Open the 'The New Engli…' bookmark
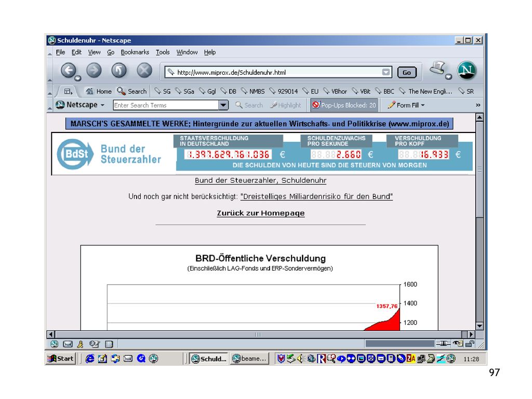532x399 pixels. pyautogui.click(x=426, y=91)
